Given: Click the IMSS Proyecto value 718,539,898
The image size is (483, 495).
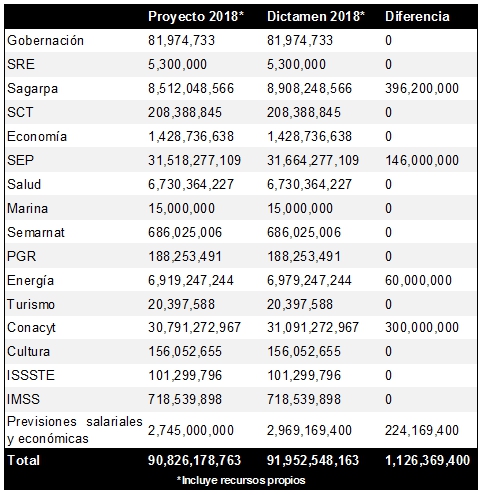Looking at the screenshot, I should [x=185, y=399].
